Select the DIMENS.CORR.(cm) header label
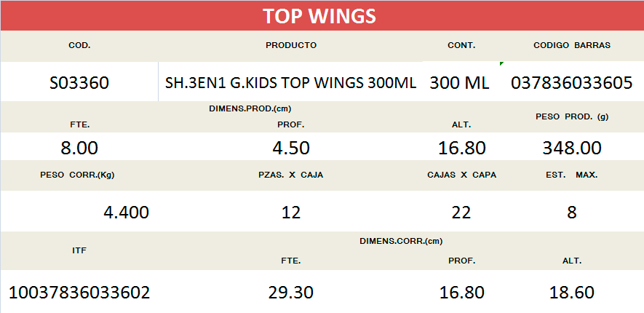Viewport: 644px width, 313px height. [x=401, y=240]
